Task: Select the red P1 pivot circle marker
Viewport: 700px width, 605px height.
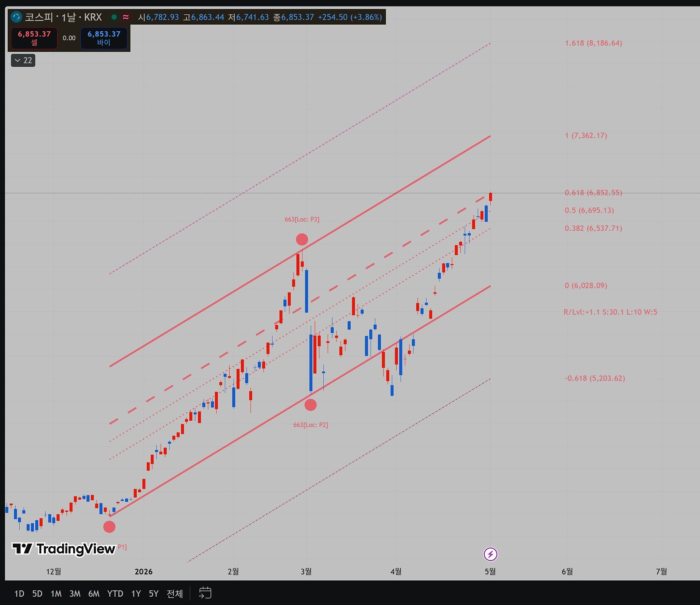Action: click(x=109, y=527)
